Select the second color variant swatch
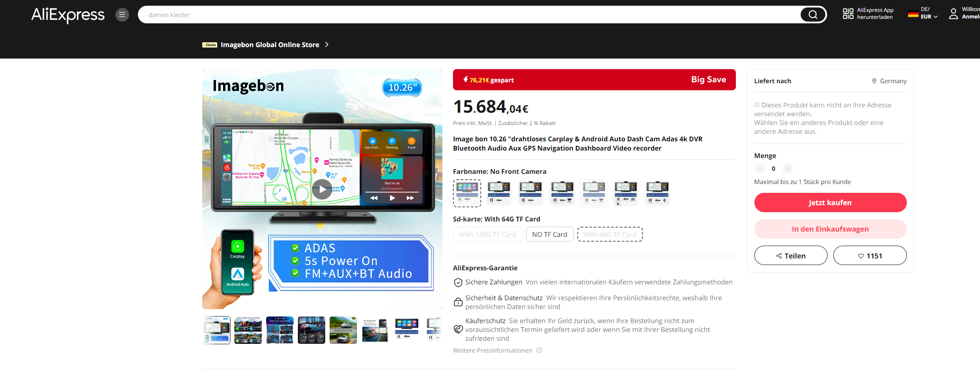980x372 pixels. pyautogui.click(x=499, y=193)
